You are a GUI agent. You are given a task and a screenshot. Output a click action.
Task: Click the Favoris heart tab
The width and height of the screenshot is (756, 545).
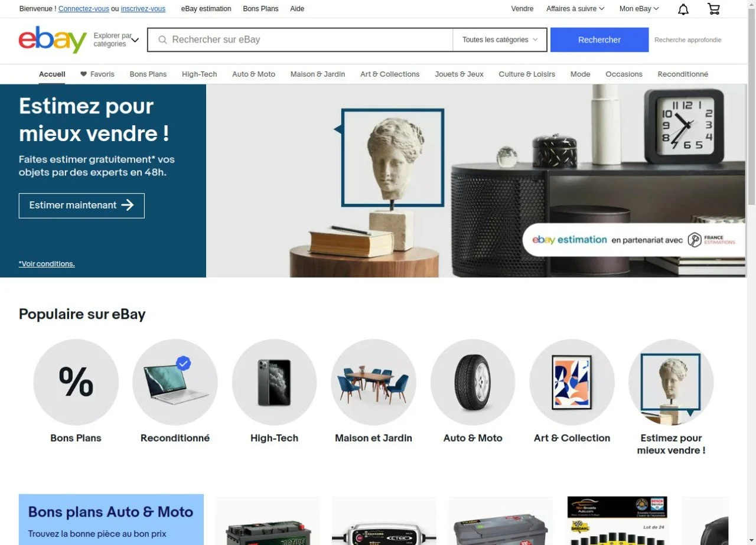pos(97,74)
